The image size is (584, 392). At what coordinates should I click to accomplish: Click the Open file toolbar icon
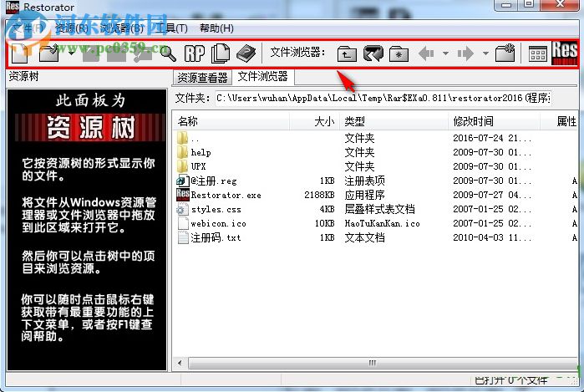pos(49,53)
